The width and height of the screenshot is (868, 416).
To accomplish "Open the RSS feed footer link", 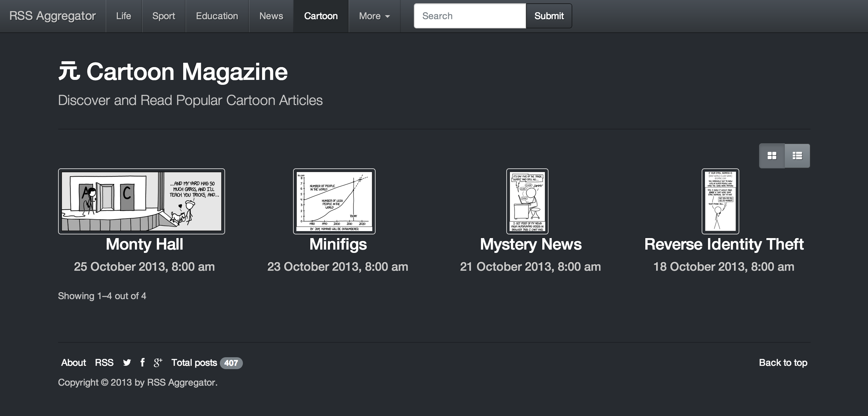I will 104,363.
